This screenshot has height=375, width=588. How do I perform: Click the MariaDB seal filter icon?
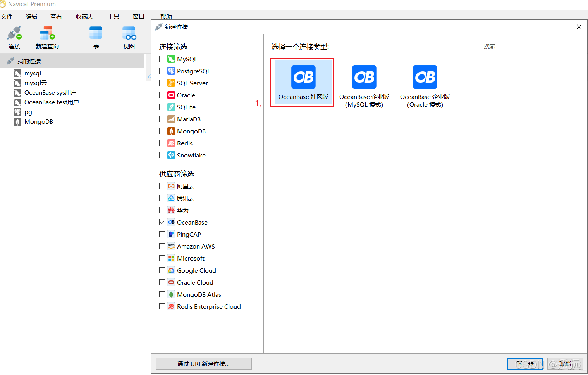(171, 119)
